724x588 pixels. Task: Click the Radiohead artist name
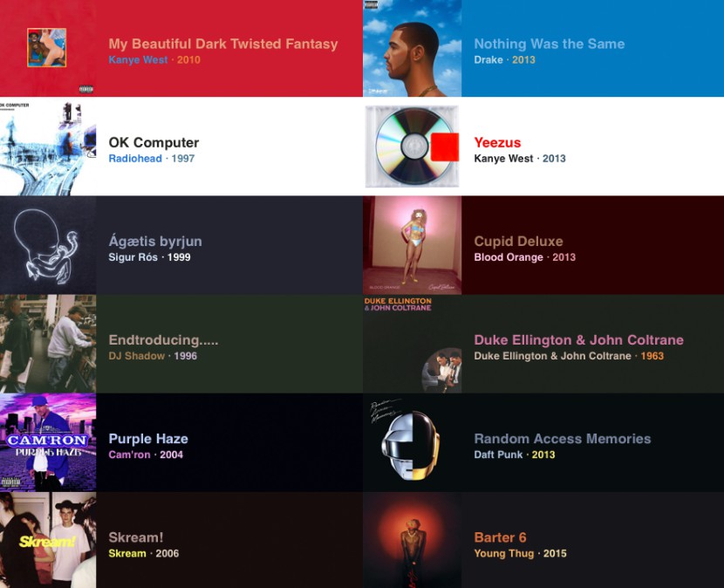pyautogui.click(x=135, y=159)
